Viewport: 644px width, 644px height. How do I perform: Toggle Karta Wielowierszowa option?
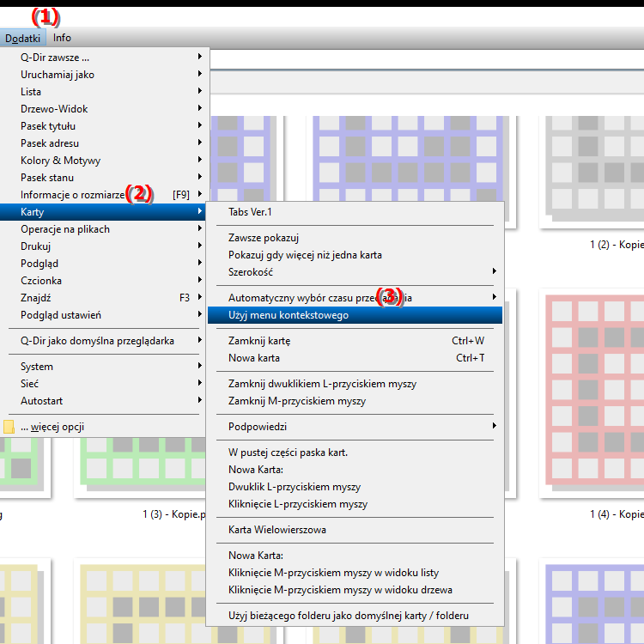click(355, 530)
